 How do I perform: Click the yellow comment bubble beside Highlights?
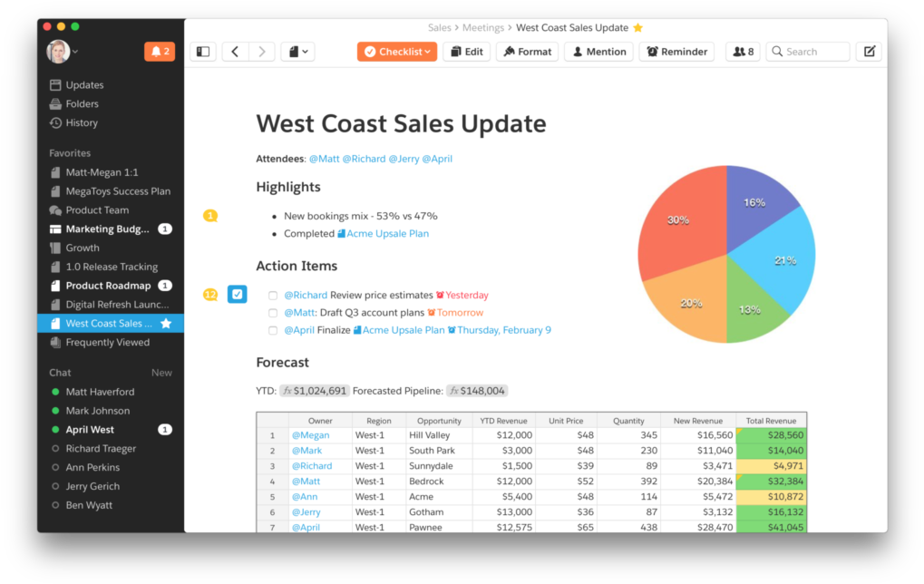pos(210,216)
